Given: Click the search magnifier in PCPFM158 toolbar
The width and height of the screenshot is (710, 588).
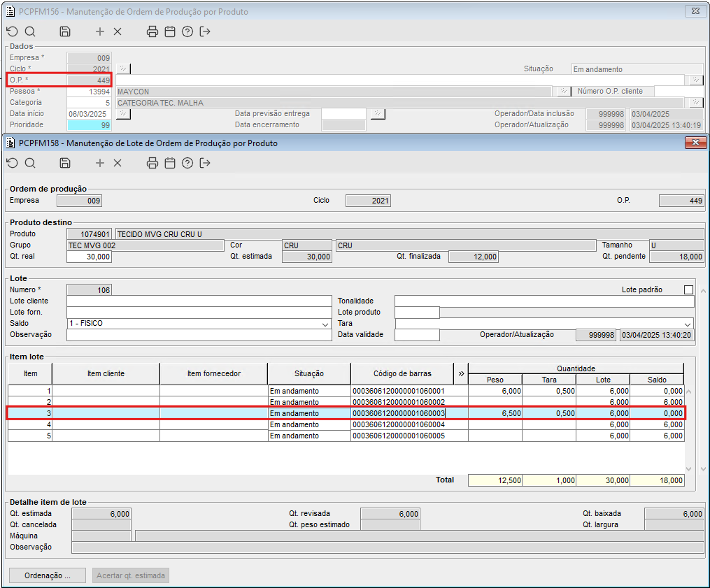Looking at the screenshot, I should pos(30,163).
